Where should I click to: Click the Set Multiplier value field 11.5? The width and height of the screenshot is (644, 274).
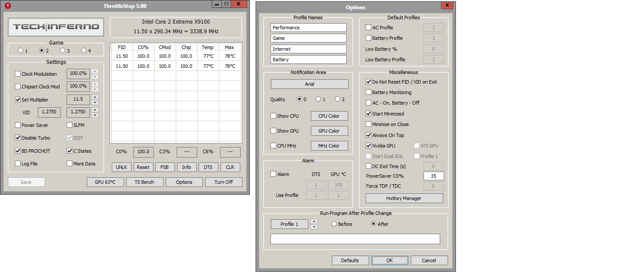pos(78,100)
